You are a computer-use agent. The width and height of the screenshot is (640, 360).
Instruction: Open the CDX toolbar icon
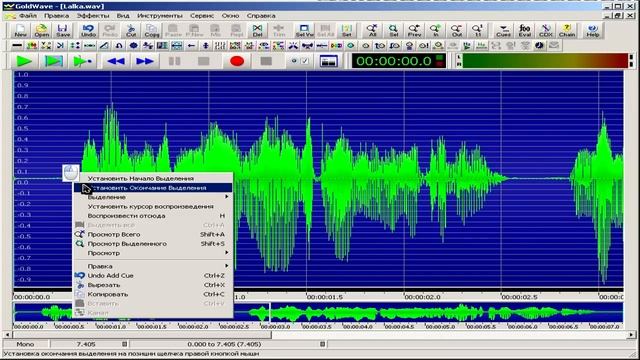(546, 31)
